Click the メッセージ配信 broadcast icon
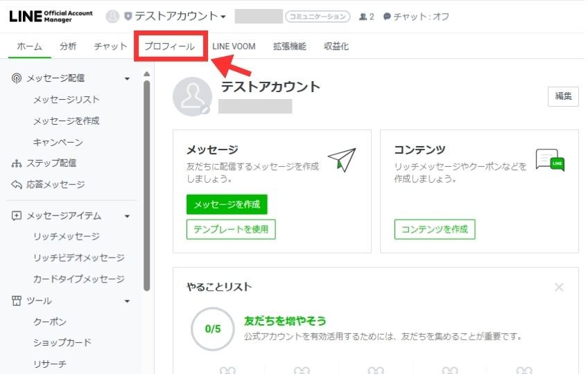 point(17,78)
